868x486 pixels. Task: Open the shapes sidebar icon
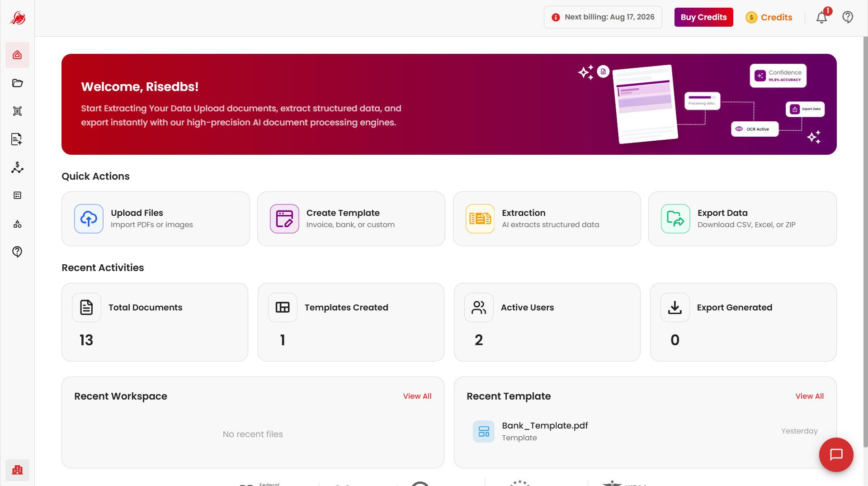click(x=17, y=224)
